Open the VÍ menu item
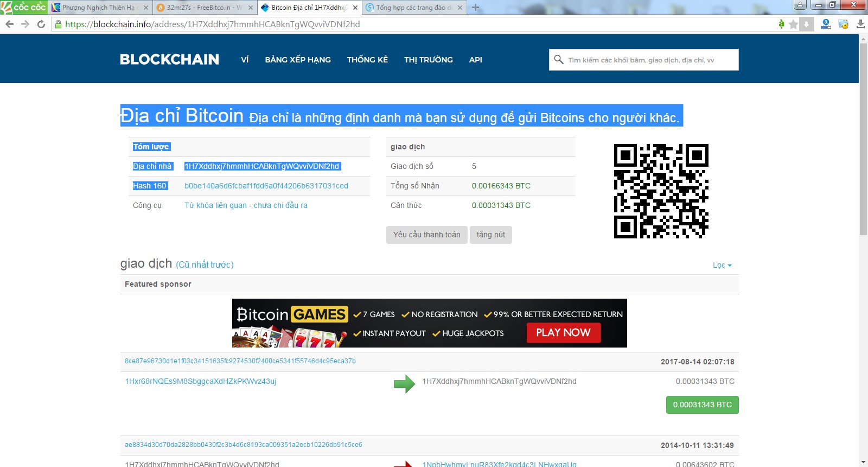The width and height of the screenshot is (868, 467). pyautogui.click(x=245, y=60)
